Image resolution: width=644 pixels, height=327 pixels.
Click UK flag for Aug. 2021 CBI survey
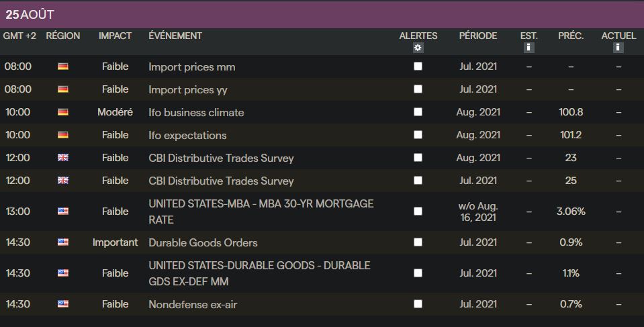(x=63, y=158)
